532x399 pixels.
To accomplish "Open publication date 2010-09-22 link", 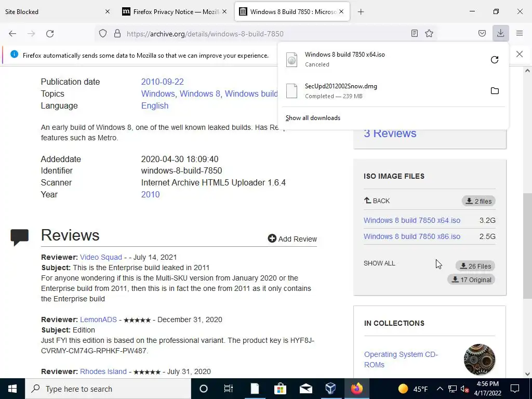I will click(162, 82).
